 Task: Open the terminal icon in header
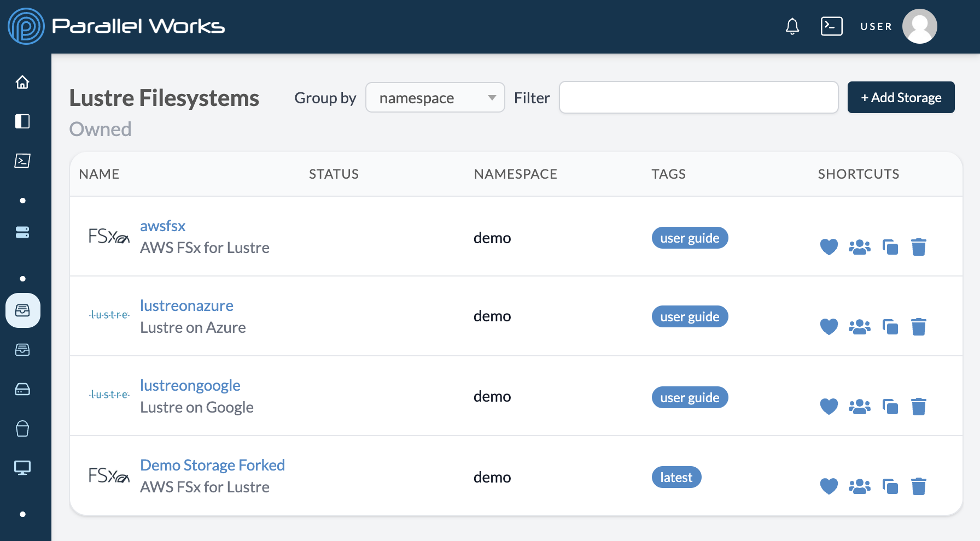click(x=831, y=26)
